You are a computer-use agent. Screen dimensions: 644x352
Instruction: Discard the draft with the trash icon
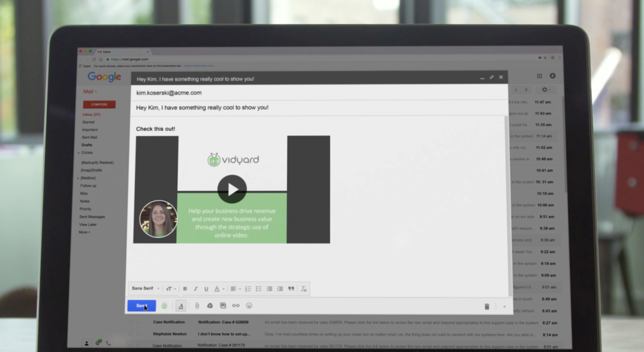coord(487,306)
